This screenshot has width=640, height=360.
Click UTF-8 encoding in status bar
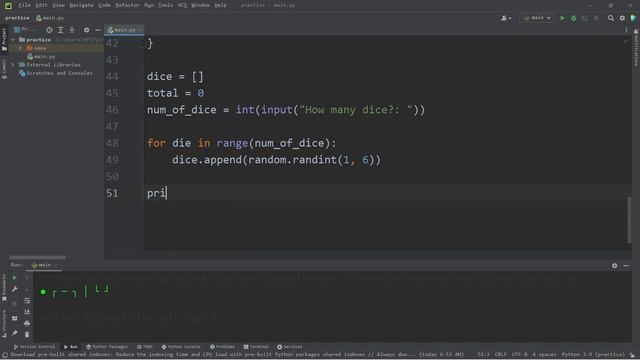(x=519, y=355)
